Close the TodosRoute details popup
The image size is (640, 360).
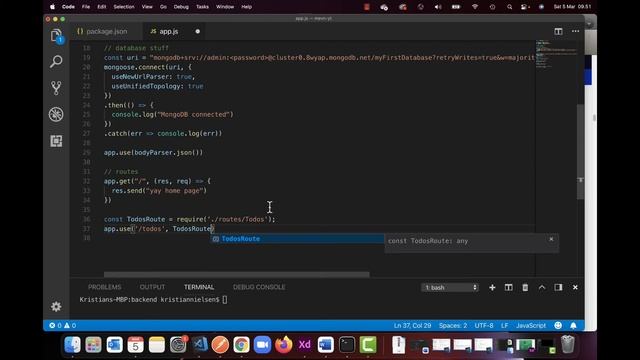click(551, 239)
